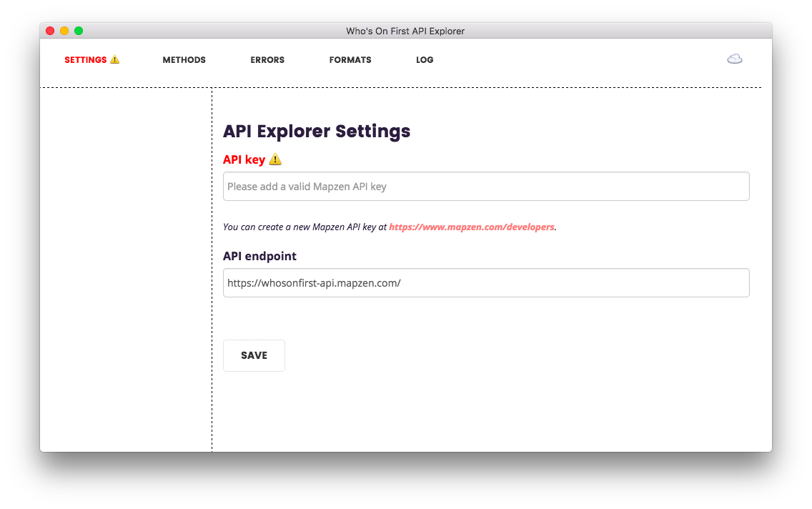Screen dimensions: 812x509
Task: Focus the Mapzen API key input field
Action: pos(486,187)
